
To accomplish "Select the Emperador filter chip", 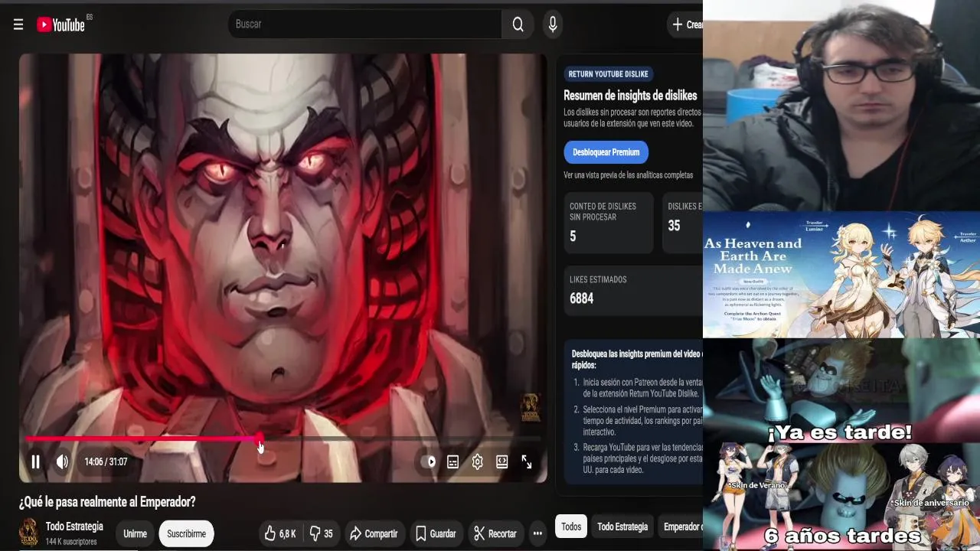I will pyautogui.click(x=681, y=527).
